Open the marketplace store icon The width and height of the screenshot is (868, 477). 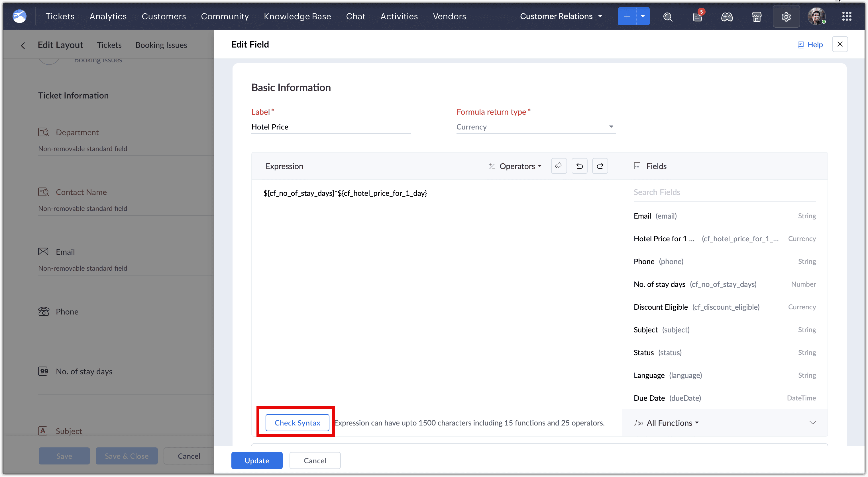pos(756,17)
